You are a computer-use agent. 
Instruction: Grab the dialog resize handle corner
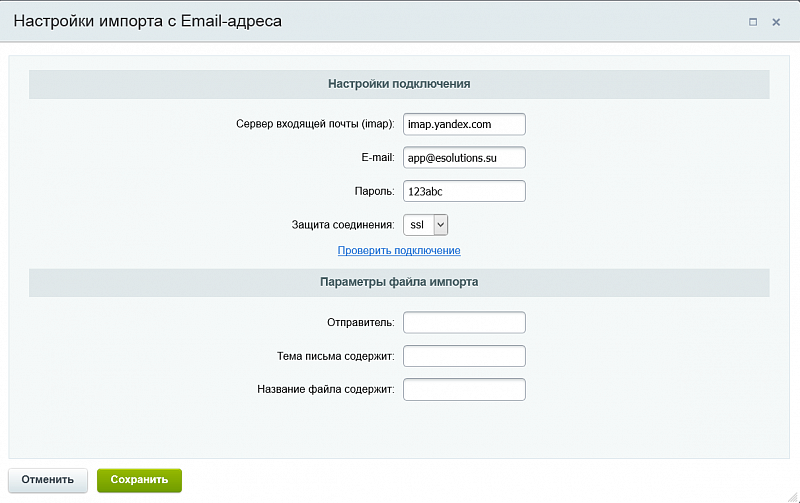coord(793,496)
